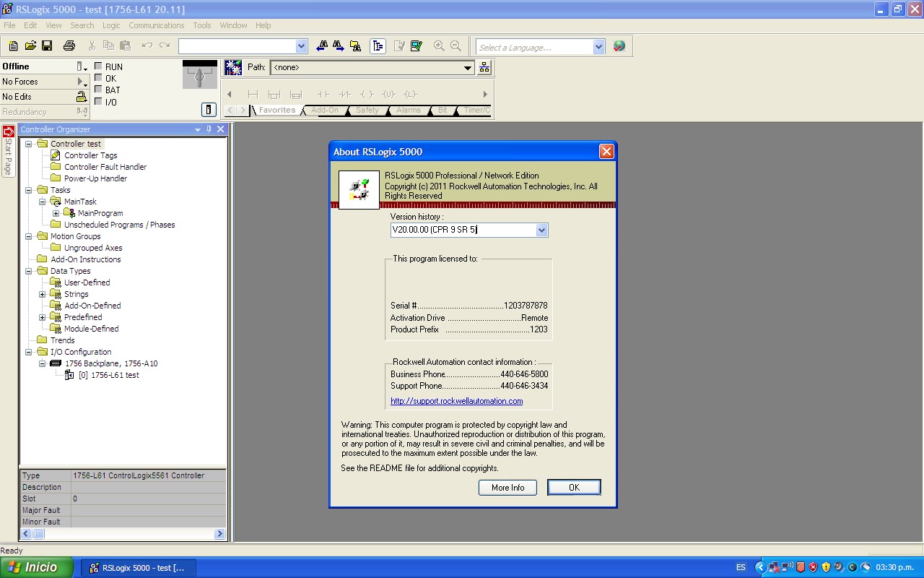Close the About RSLogix 5000 dialog

click(x=606, y=151)
